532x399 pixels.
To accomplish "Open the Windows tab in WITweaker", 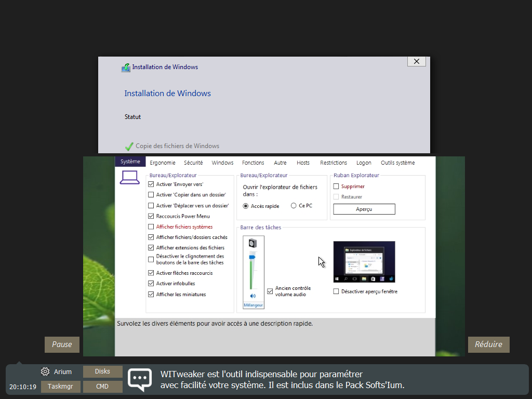I will (222, 163).
